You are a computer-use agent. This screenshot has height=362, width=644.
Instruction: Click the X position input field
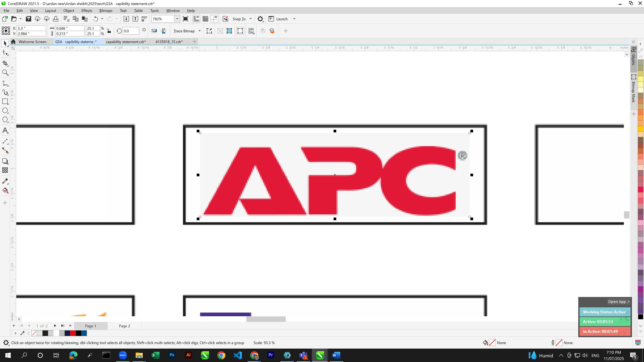tap(31, 28)
